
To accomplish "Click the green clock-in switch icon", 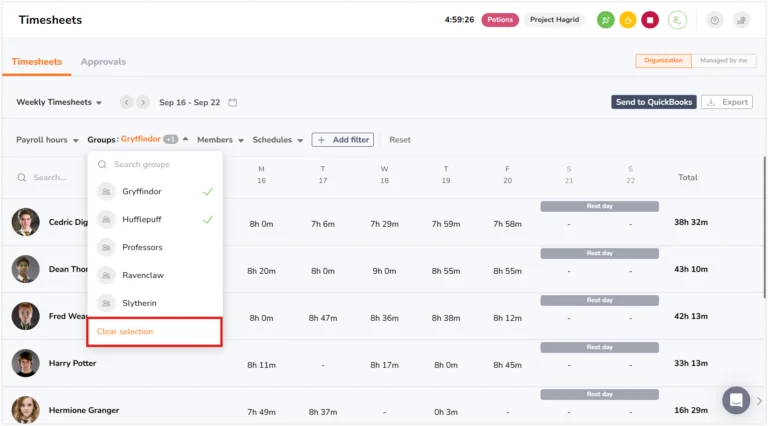I will (x=605, y=20).
